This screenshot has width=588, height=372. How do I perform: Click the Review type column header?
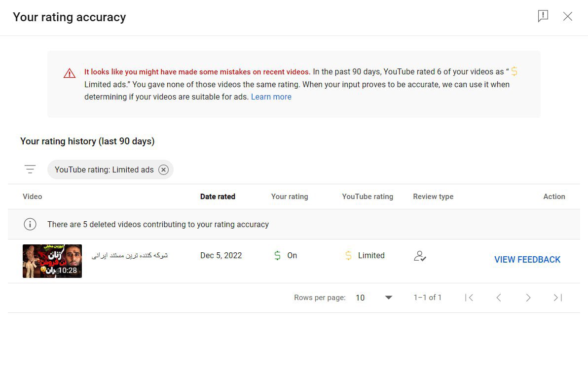click(x=433, y=196)
